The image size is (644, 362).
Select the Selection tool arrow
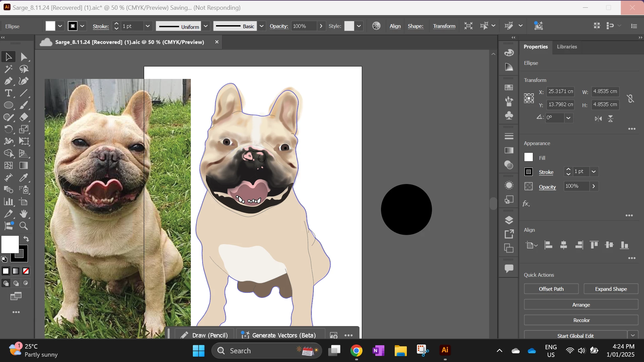[8, 57]
